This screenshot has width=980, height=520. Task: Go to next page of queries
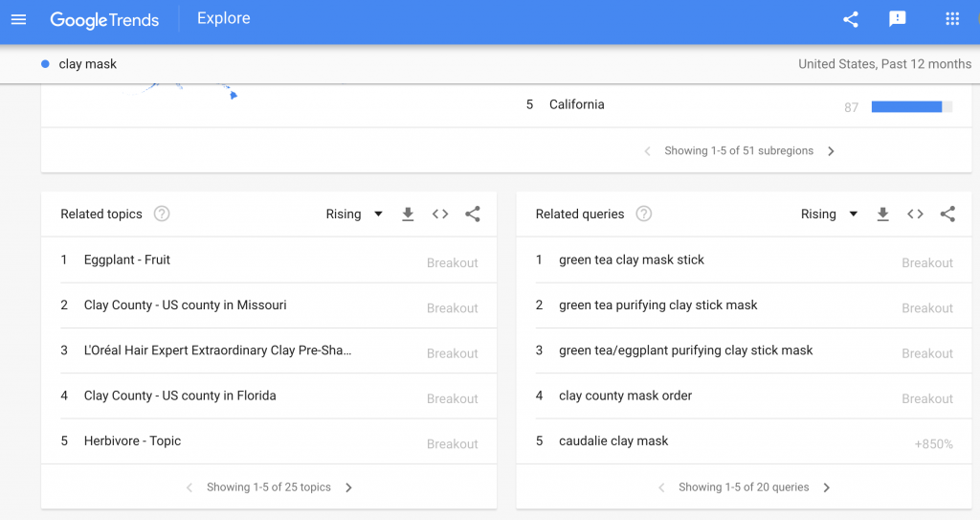tap(826, 487)
